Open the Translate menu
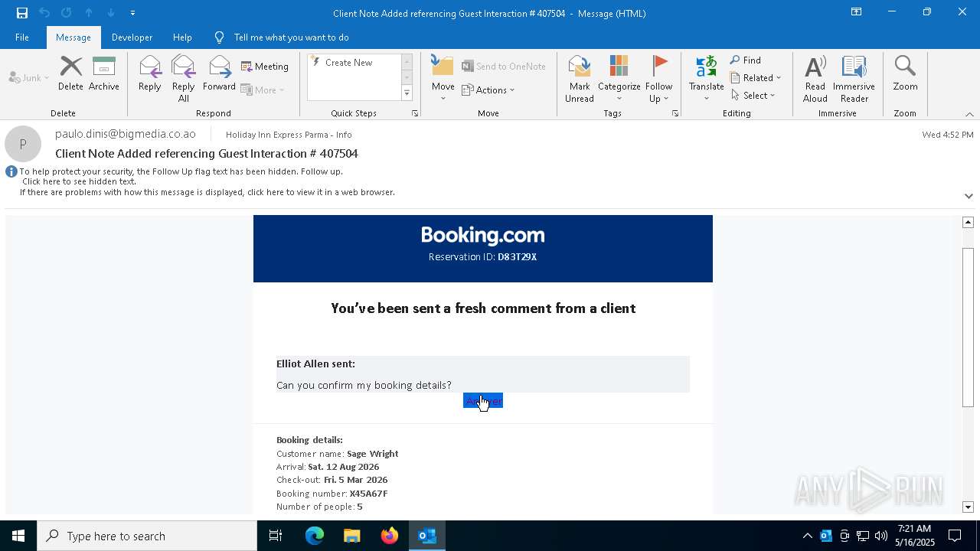980x551 pixels. (x=707, y=78)
